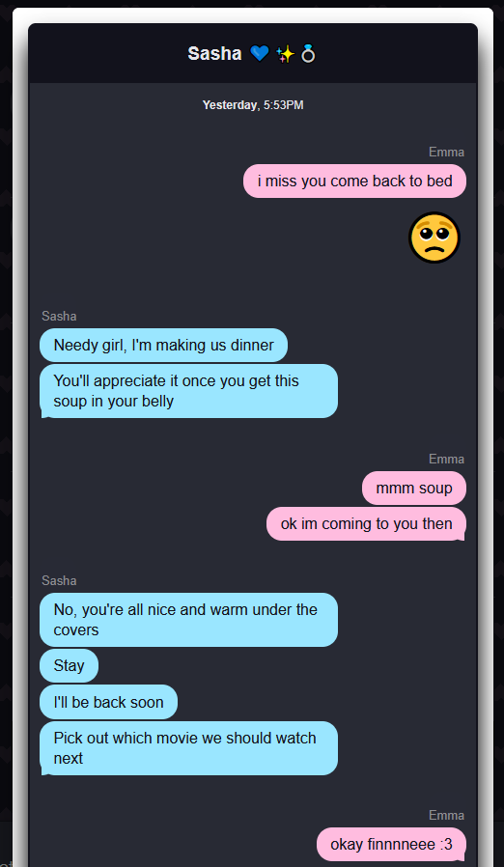Click the first Sasha sender label

[59, 317]
